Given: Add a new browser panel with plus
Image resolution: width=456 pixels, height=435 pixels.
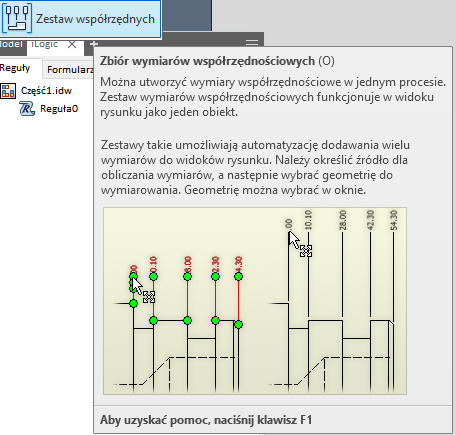Looking at the screenshot, I should point(94,44).
